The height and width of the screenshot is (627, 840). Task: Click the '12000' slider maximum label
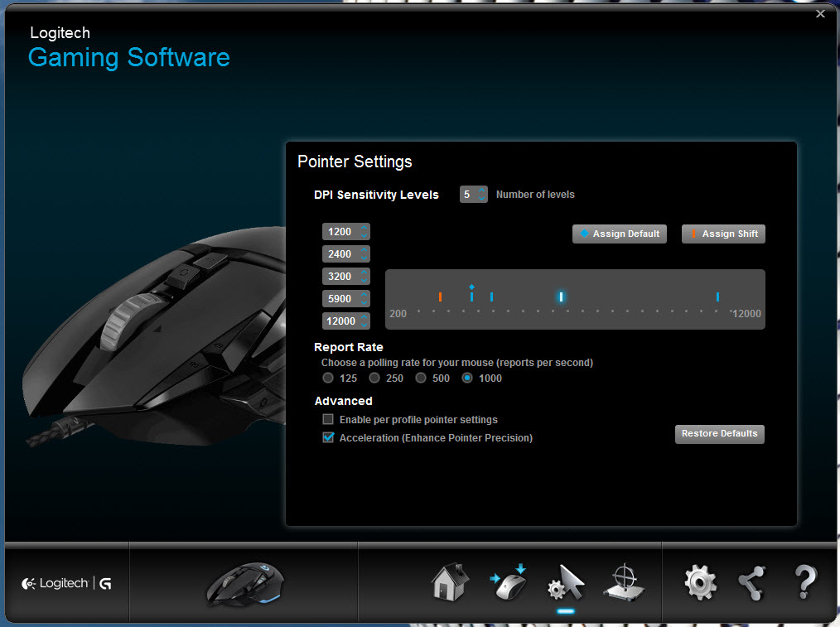746,314
